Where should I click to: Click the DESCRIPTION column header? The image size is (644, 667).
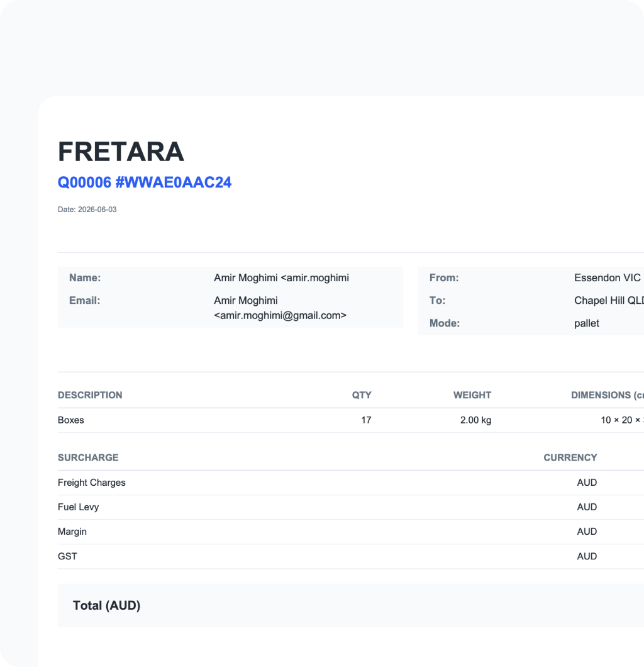pyautogui.click(x=90, y=395)
